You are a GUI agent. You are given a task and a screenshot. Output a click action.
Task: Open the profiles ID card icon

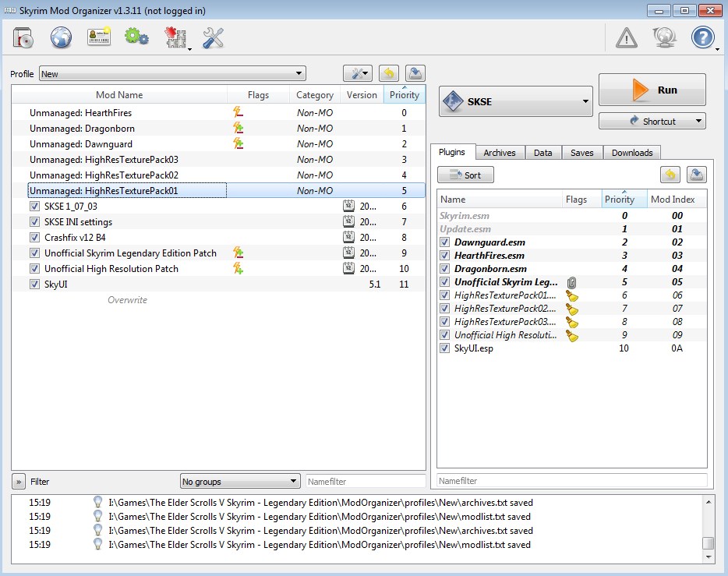[99, 37]
